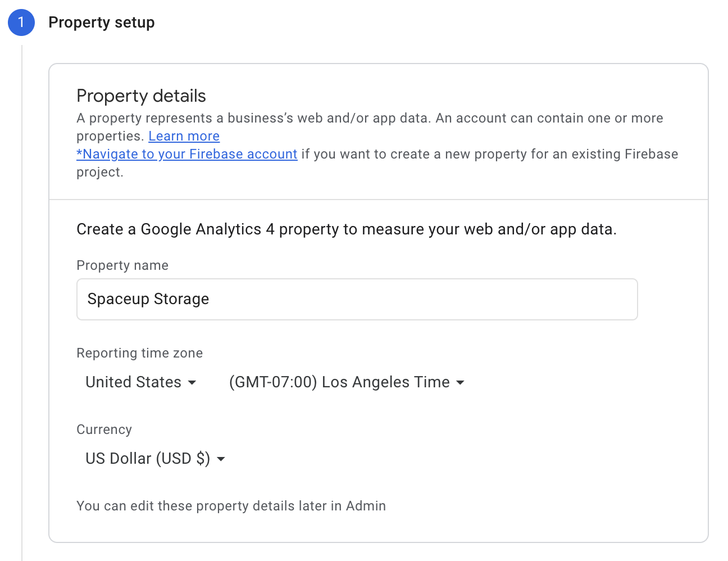This screenshot has height=561, width=728.
Task: Expand the US Dollar currency dropdown
Action: 155,459
